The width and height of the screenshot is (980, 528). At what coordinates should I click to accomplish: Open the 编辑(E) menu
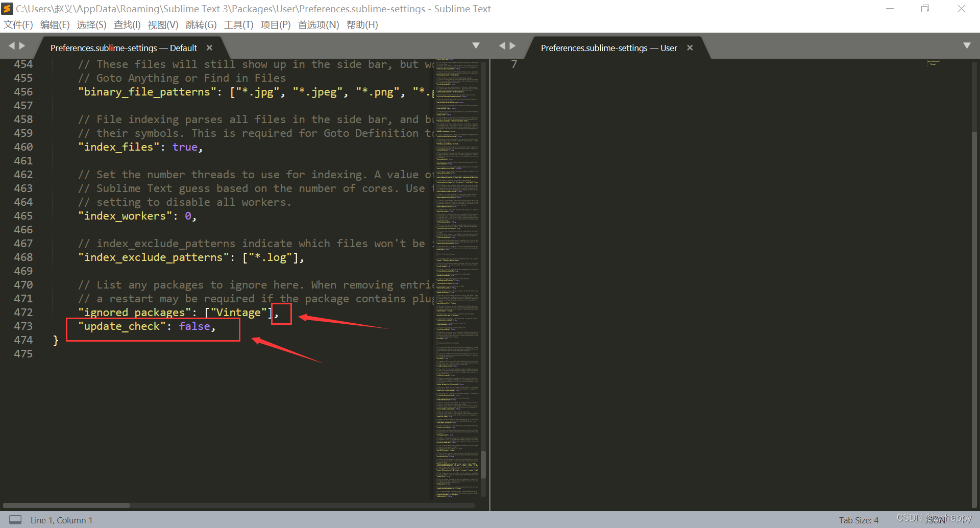click(55, 25)
